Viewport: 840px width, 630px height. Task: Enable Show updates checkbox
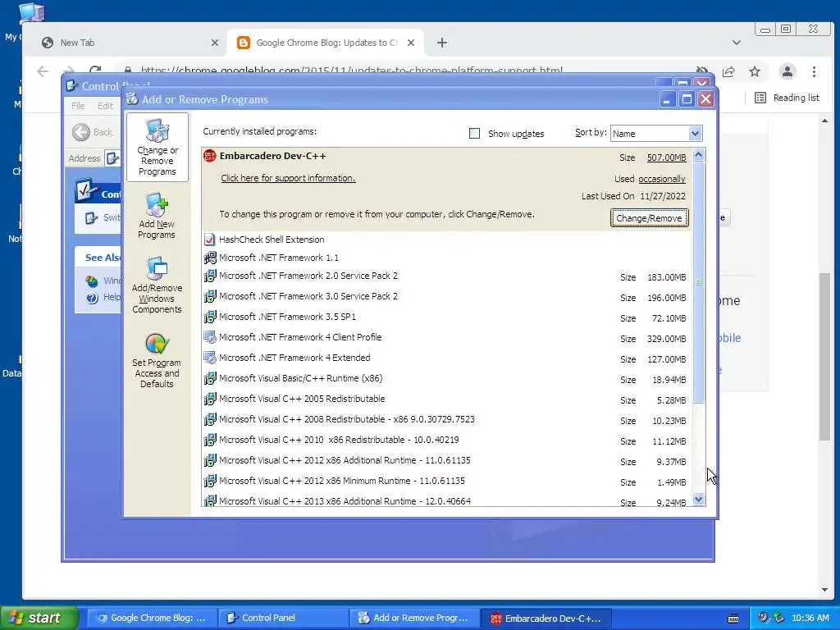tap(475, 134)
